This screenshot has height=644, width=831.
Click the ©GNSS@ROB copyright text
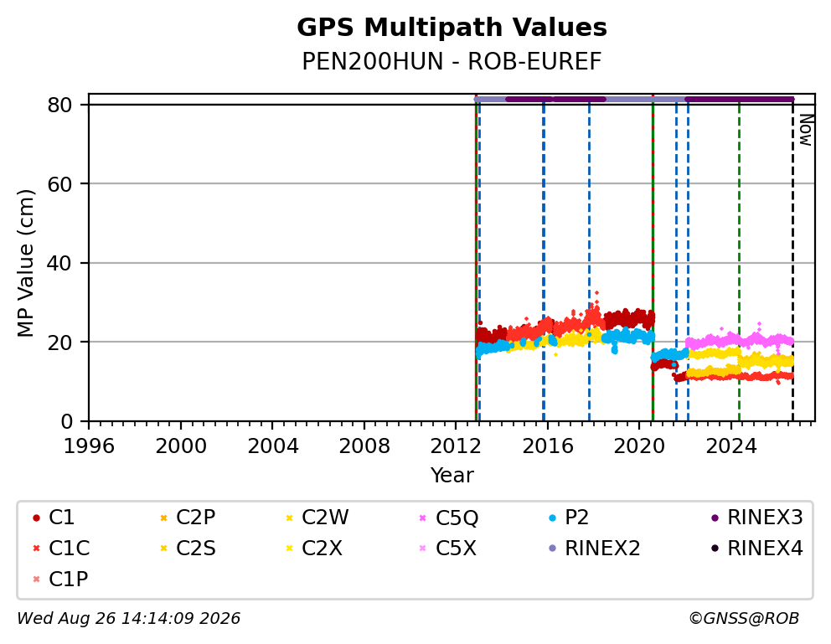(744, 619)
